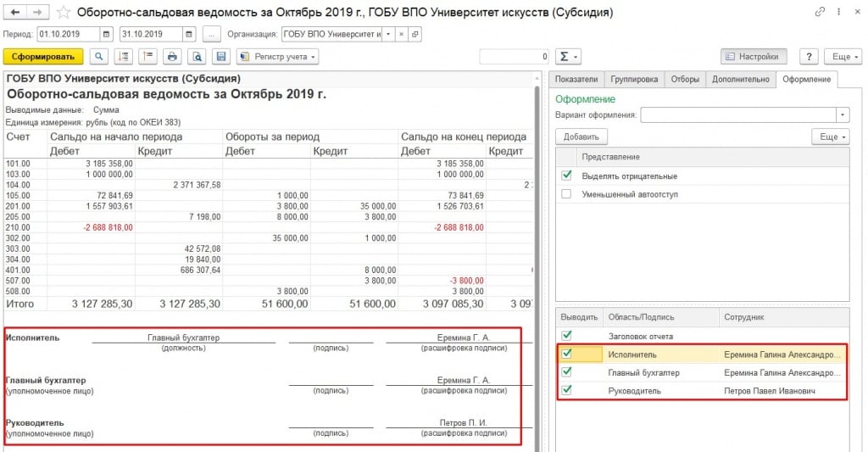The height and width of the screenshot is (452, 868).
Task: Click the print icon in toolbar
Action: [x=172, y=57]
